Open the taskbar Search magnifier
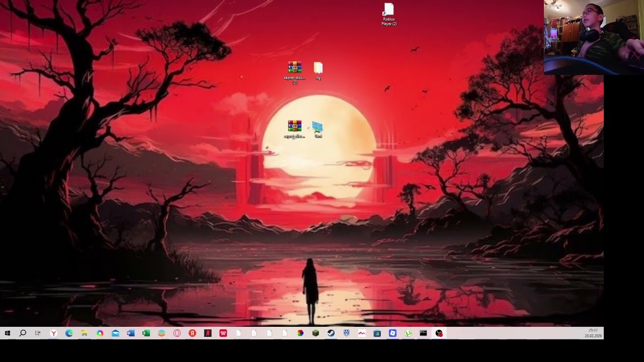The image size is (644, 362). coord(23,333)
